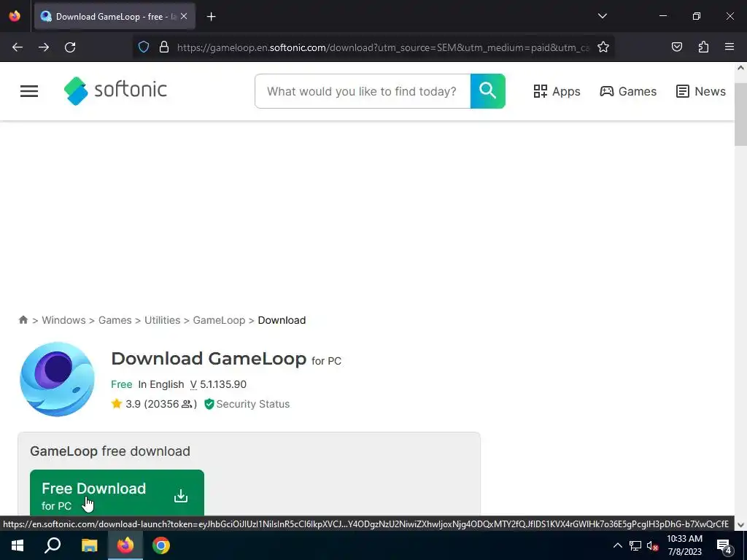Open the GameLoop breadcrumb link
The width and height of the screenshot is (747, 560).
(x=219, y=320)
